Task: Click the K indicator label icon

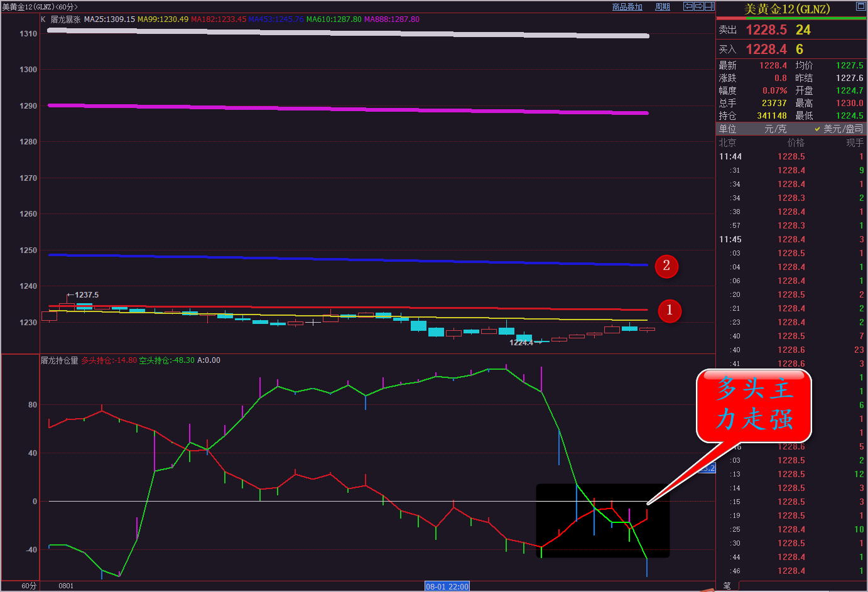Action: pos(43,19)
